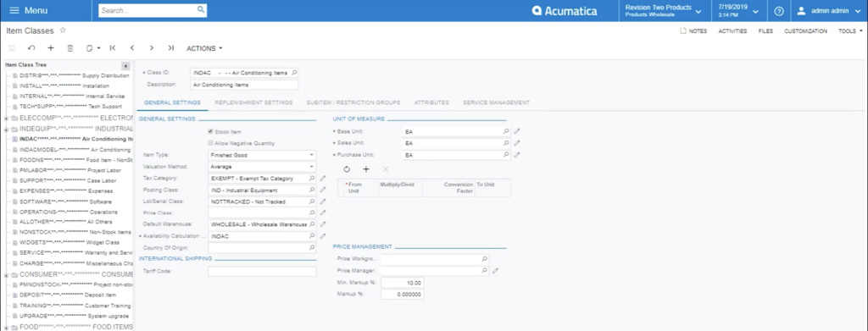Viewport: 868px width, 331px height.
Task: Switch to the ATTRIBUTES tab
Action: (x=431, y=102)
